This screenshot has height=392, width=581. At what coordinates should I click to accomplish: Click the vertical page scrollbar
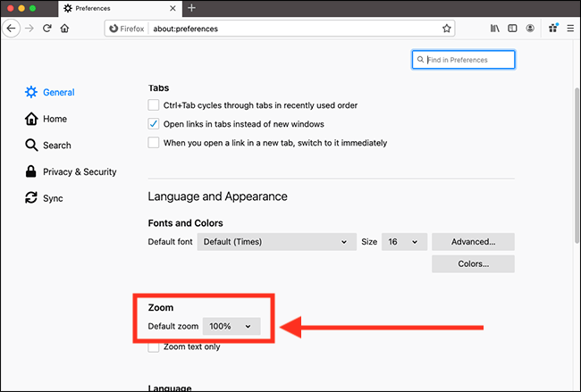pos(577,165)
